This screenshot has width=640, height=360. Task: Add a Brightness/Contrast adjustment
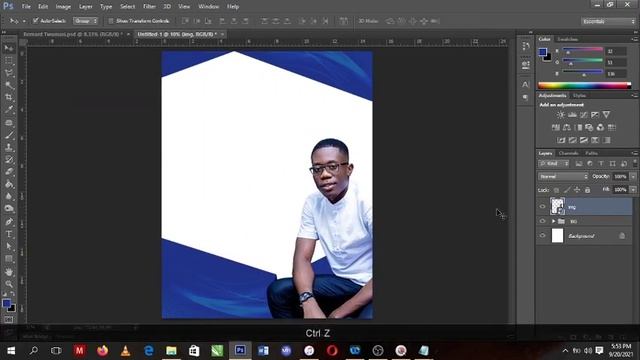pos(561,115)
